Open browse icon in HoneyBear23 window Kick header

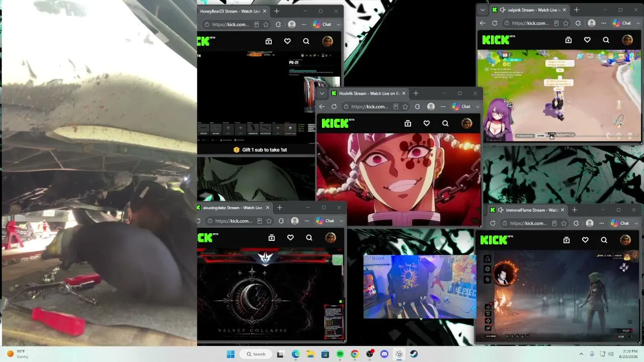click(269, 41)
